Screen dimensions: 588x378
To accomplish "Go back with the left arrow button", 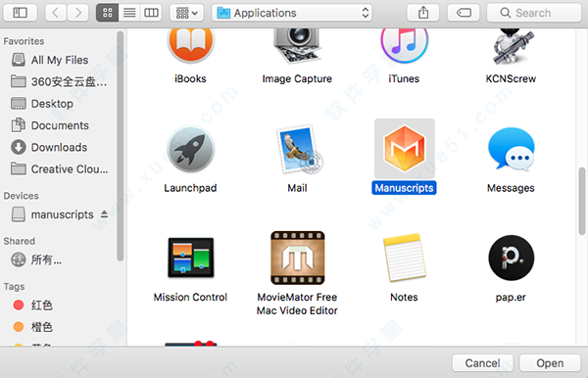I will click(56, 13).
